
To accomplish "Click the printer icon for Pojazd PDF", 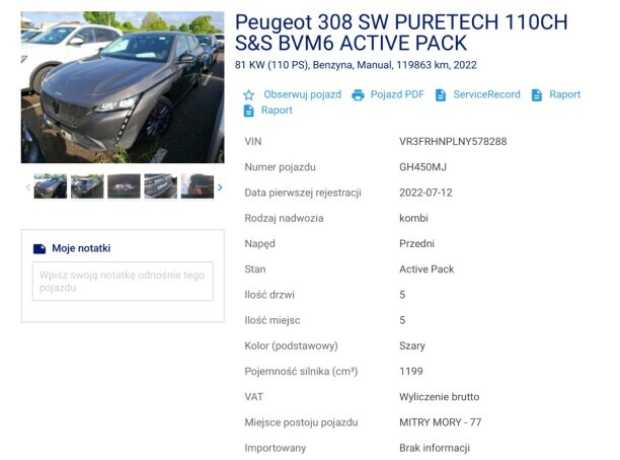I will (x=358, y=95).
